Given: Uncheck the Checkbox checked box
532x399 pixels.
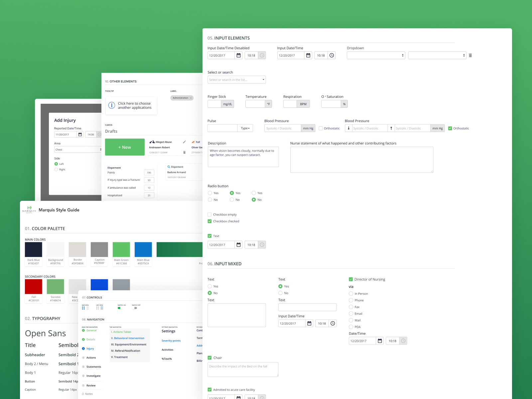Looking at the screenshot, I should coord(209,221).
